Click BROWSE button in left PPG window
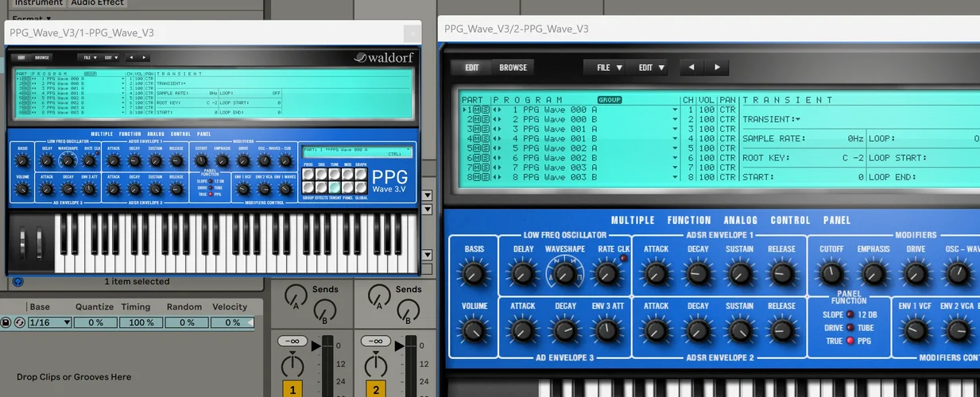Screen dimensions: 980x397 [x=41, y=57]
